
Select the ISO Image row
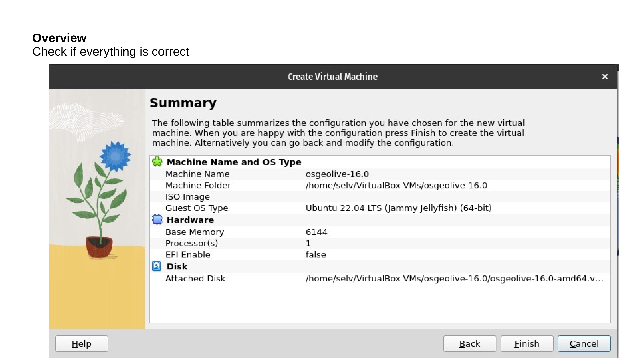[380, 197]
